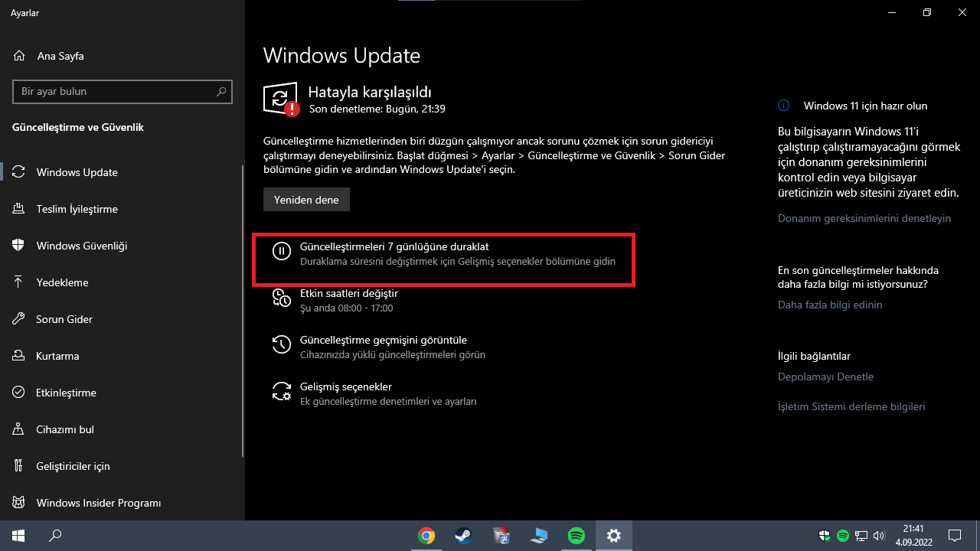
Task: Open Steam from the taskbar
Action: (x=464, y=536)
